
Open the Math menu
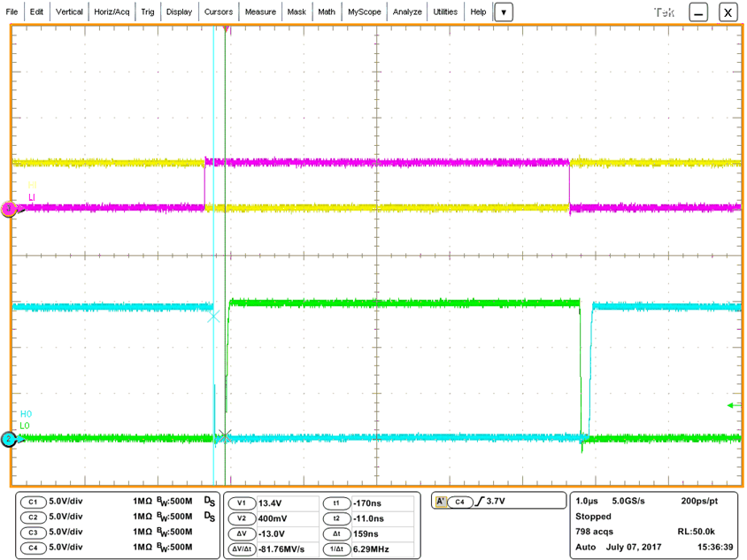click(x=327, y=12)
